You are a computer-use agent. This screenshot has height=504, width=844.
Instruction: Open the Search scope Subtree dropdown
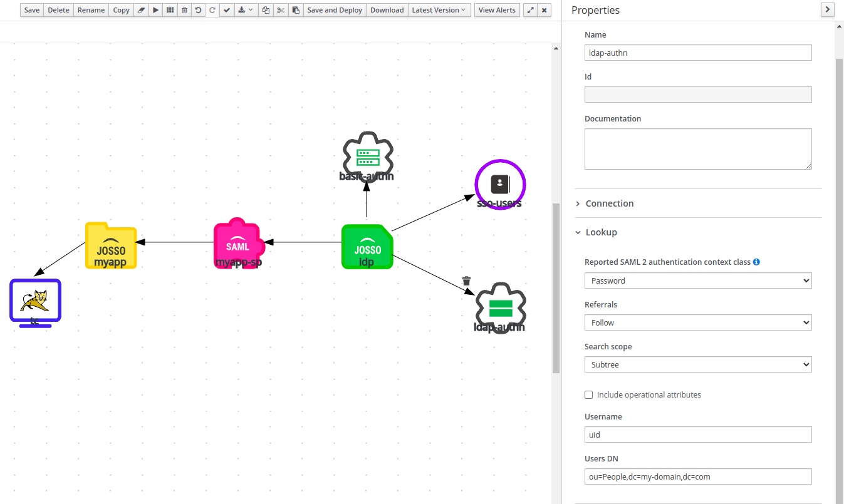[x=698, y=364]
